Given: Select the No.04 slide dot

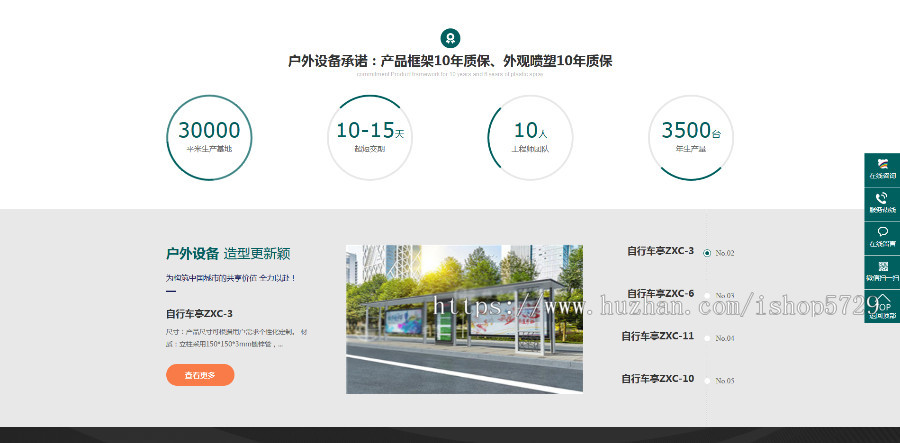Looking at the screenshot, I should click(x=707, y=338).
